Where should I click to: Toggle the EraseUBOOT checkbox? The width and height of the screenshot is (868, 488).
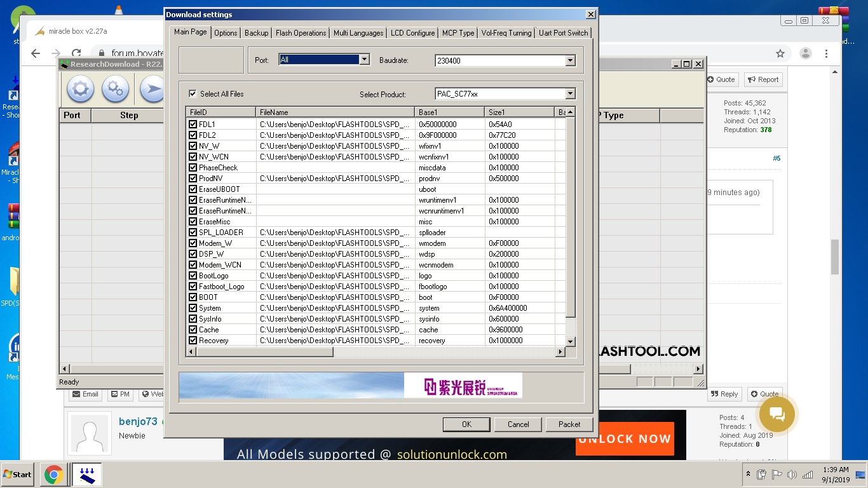click(x=193, y=189)
